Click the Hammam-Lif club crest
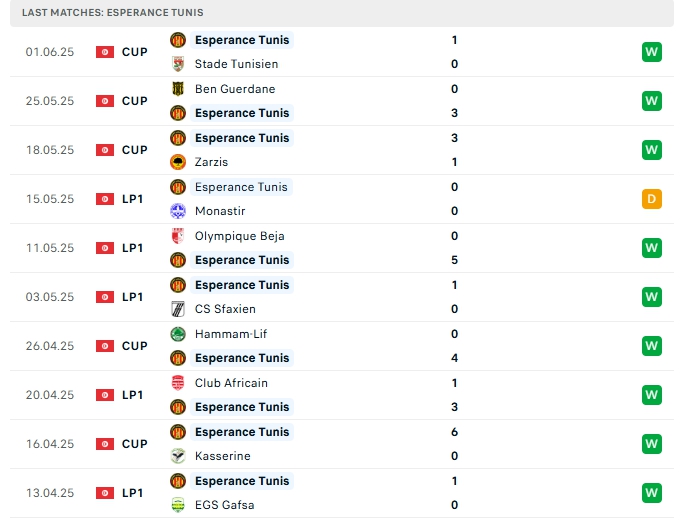Screen dimensions: 685x522 tap(178, 334)
